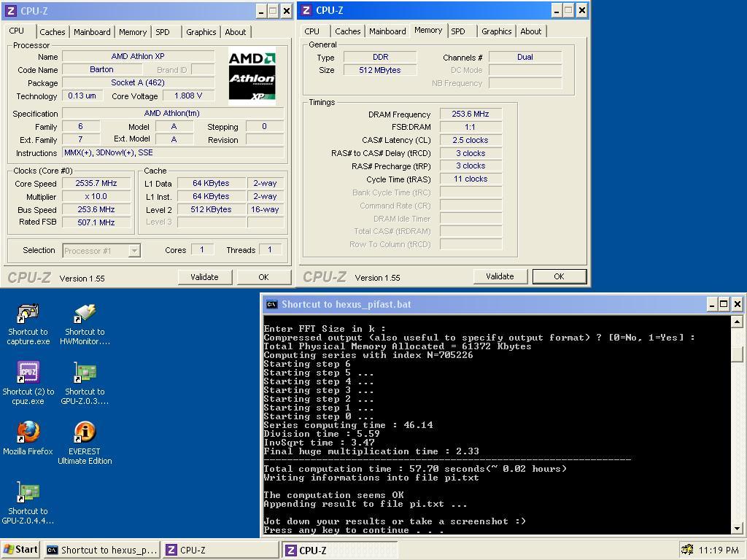
Task: Click the Threads count field showing 1
Action: (x=270, y=250)
